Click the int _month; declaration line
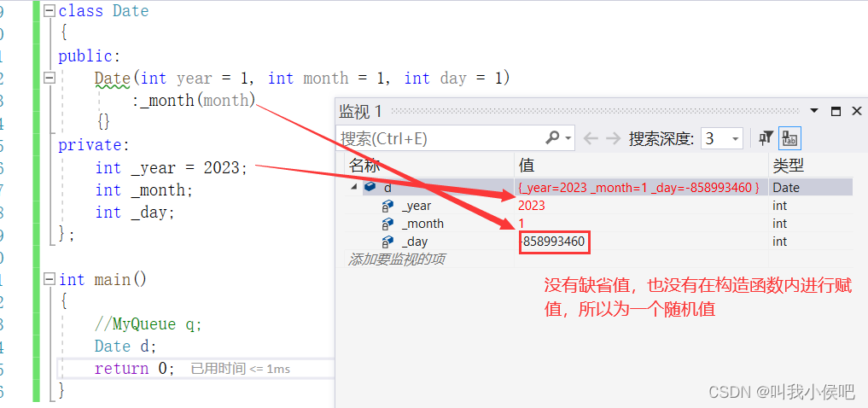The height and width of the screenshot is (408, 868). tap(144, 189)
